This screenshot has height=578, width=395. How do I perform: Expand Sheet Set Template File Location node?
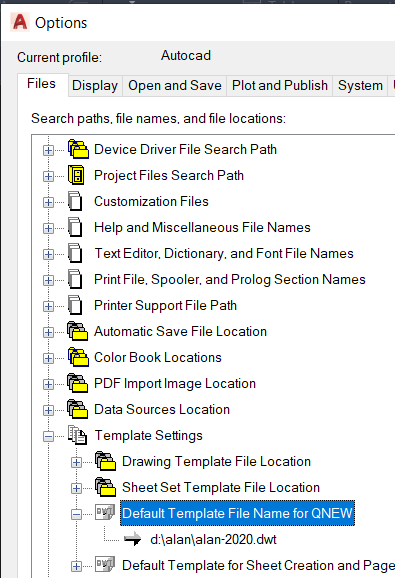tap(76, 488)
